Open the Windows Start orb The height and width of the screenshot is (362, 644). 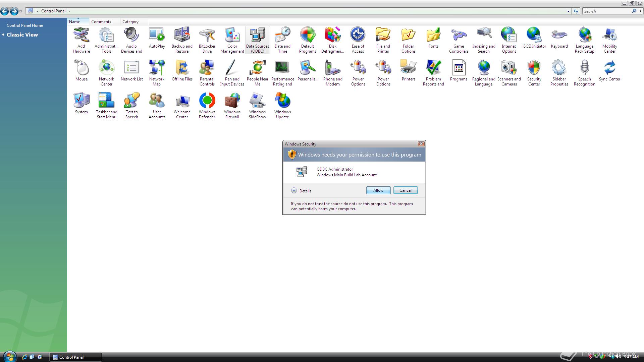(x=9, y=357)
